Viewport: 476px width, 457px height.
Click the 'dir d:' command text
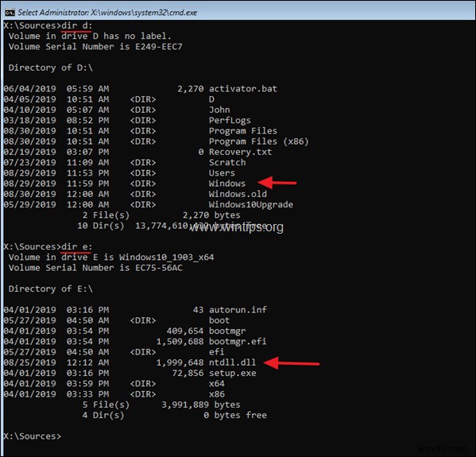click(x=76, y=25)
